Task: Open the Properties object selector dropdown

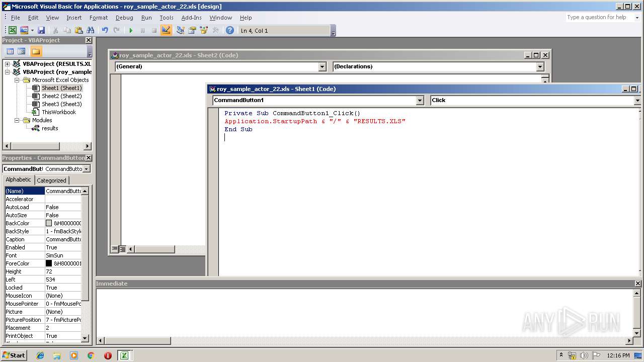Action: [87, 169]
